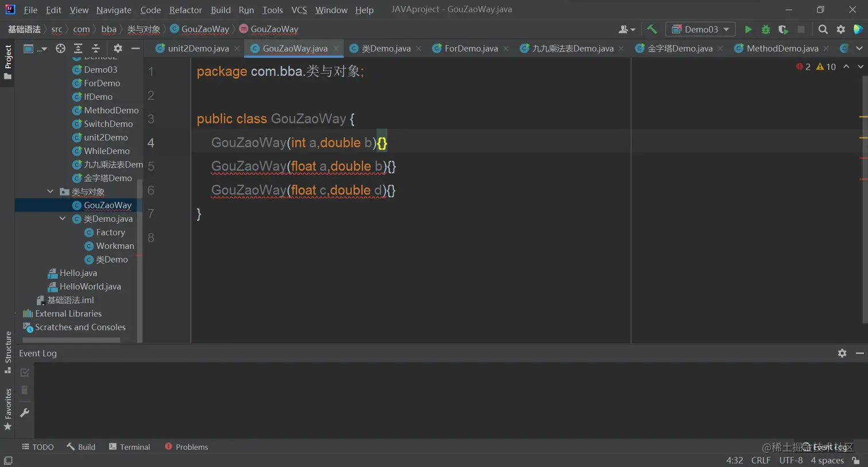Viewport: 868px width, 467px height.
Task: Click UTF-8 encoding in status bar
Action: point(790,461)
